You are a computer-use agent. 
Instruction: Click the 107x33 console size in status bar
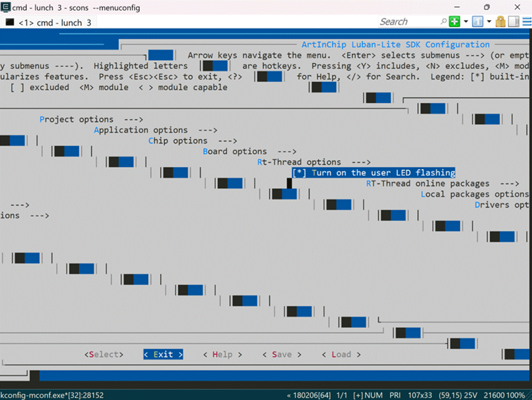tap(420, 395)
